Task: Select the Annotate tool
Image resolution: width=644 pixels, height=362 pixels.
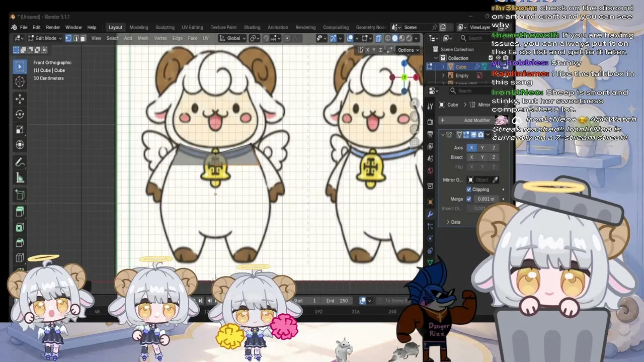Action: click(x=20, y=162)
